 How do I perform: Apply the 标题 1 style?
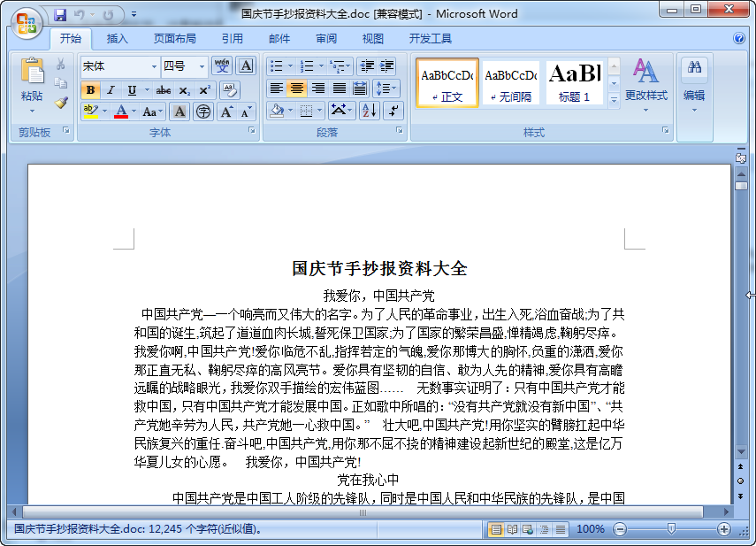574,83
